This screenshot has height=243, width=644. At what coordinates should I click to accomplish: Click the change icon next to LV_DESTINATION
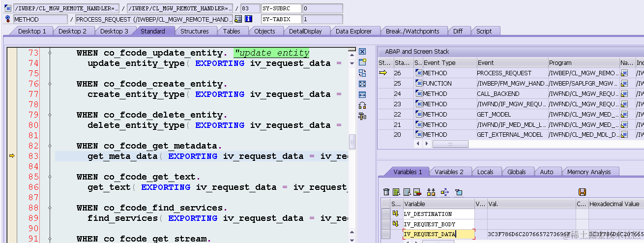[396, 214]
